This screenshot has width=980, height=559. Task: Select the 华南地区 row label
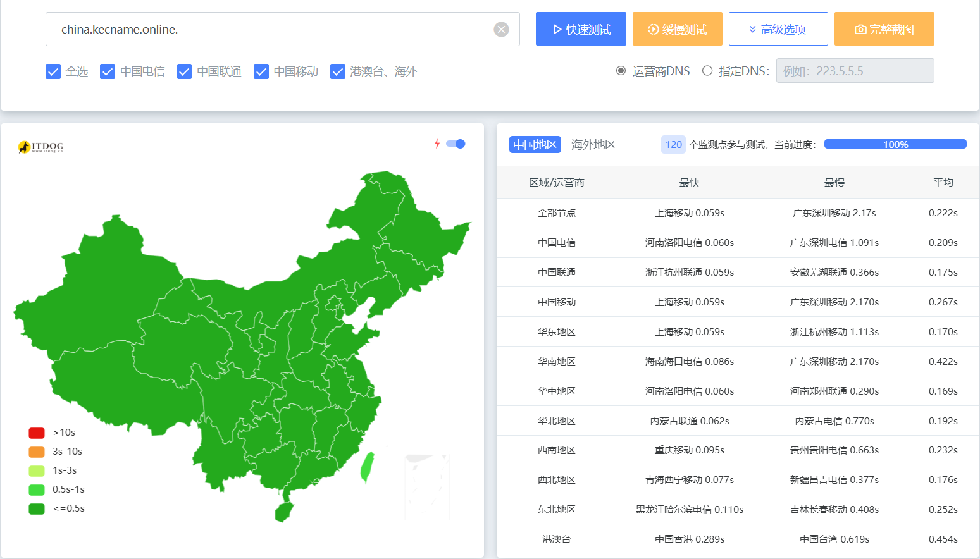coord(557,362)
